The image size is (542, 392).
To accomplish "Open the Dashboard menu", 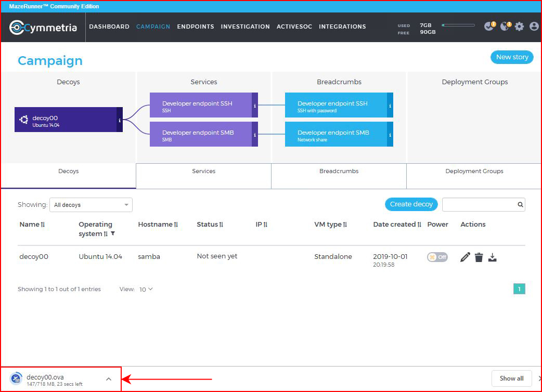I will (109, 27).
